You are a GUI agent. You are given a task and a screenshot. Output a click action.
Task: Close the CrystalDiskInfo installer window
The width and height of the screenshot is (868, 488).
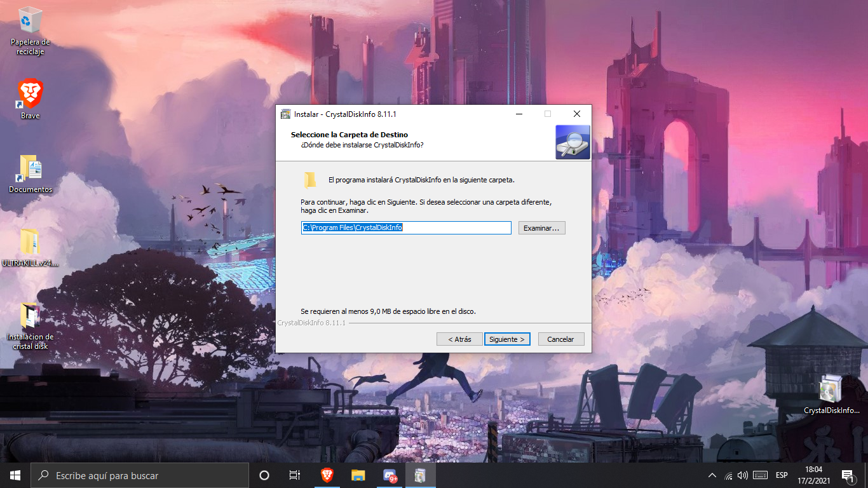576,114
